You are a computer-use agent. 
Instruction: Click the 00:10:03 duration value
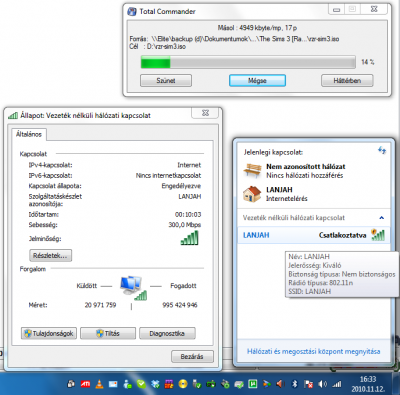point(188,214)
